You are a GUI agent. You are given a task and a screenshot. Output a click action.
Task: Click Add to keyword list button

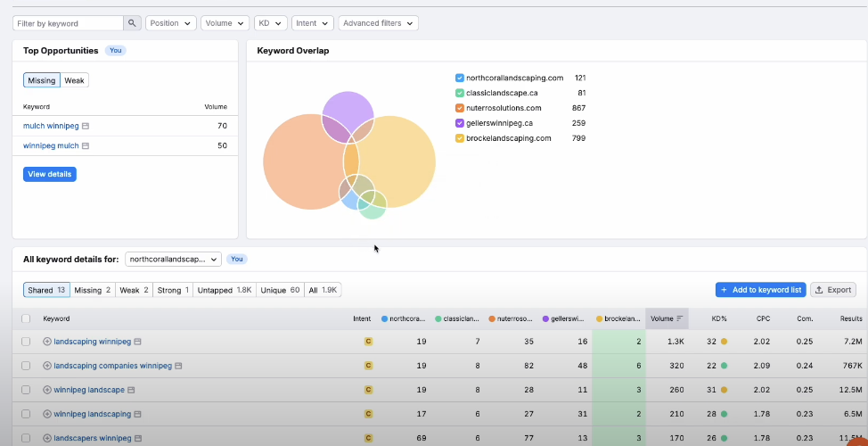(x=760, y=290)
